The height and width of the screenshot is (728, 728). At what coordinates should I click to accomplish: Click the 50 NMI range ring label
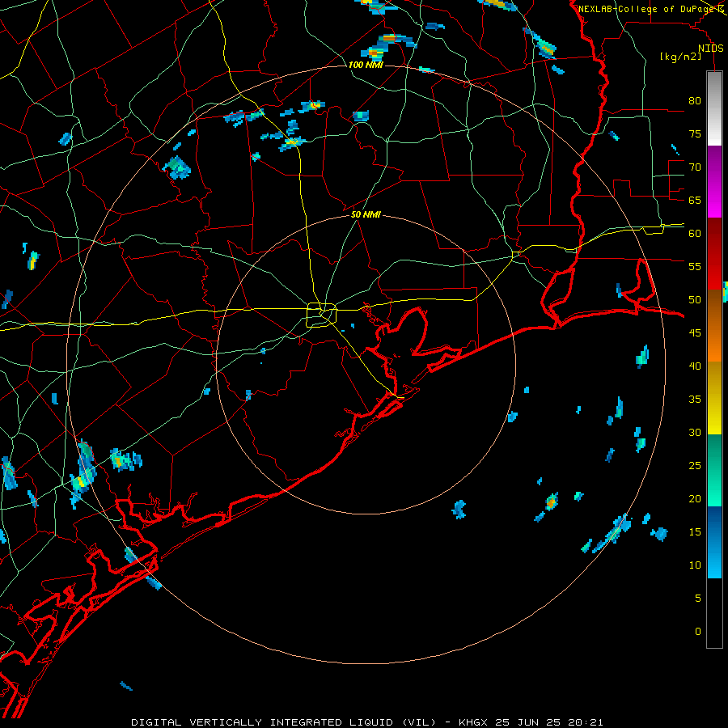pyautogui.click(x=366, y=214)
